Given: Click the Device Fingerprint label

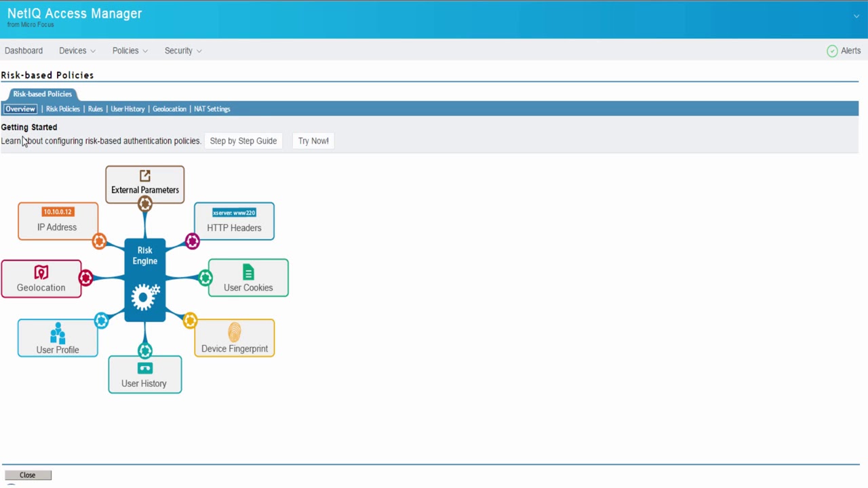Looking at the screenshot, I should coord(235,348).
